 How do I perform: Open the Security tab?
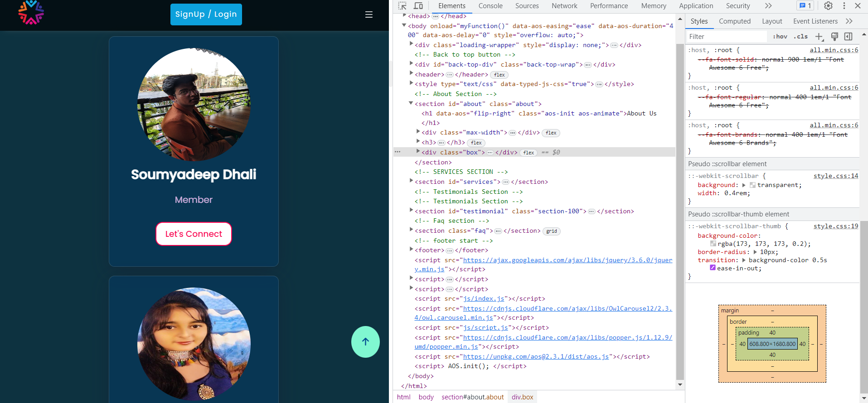738,6
